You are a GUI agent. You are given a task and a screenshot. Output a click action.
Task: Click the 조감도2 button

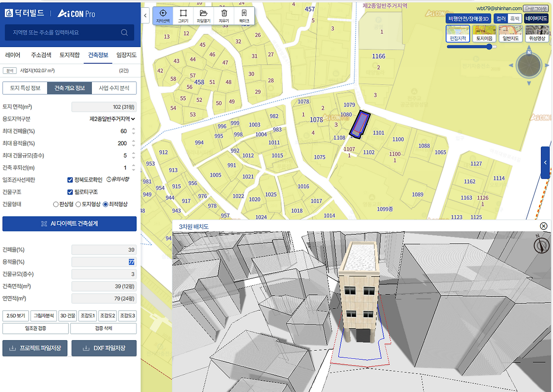108,316
